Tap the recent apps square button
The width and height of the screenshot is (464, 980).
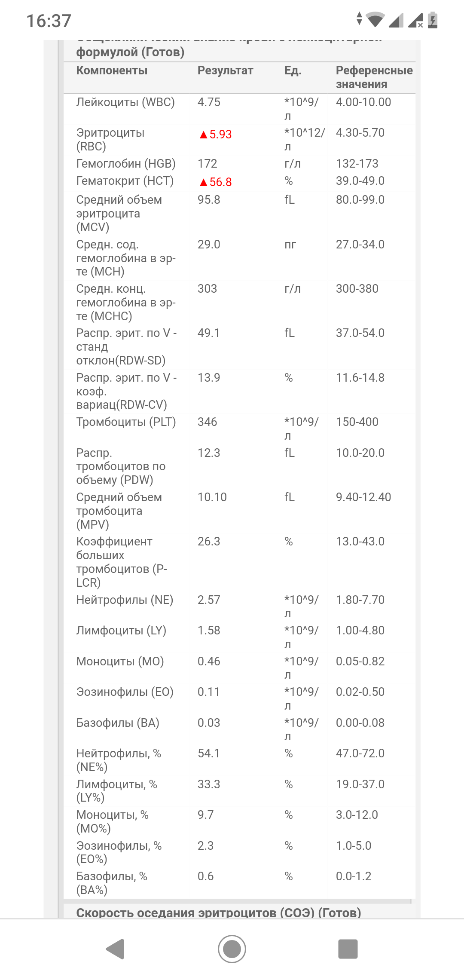[x=348, y=949]
